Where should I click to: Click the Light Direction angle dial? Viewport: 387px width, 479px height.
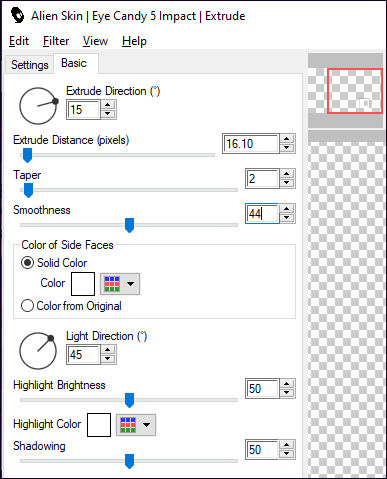(38, 351)
